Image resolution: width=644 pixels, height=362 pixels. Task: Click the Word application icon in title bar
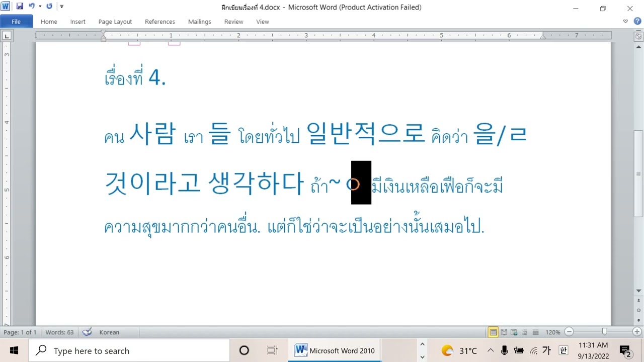pos(6,7)
